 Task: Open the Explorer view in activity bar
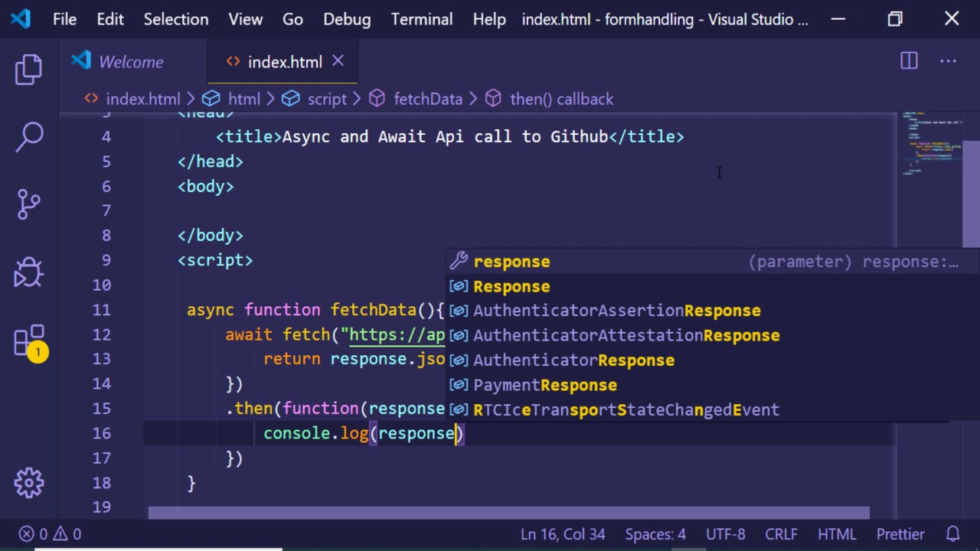[x=29, y=70]
